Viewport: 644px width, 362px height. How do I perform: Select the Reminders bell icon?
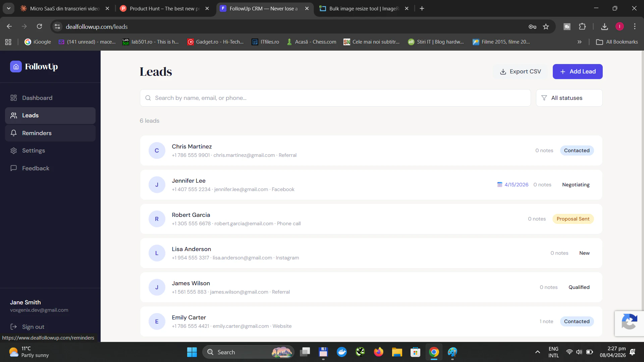14,133
